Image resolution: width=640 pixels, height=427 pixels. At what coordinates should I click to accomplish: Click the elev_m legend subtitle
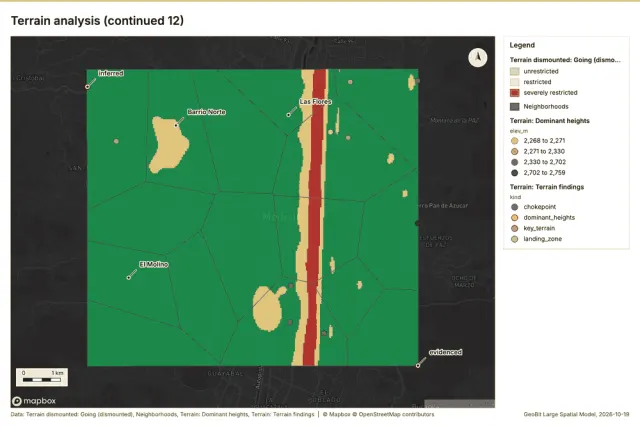[x=519, y=131]
